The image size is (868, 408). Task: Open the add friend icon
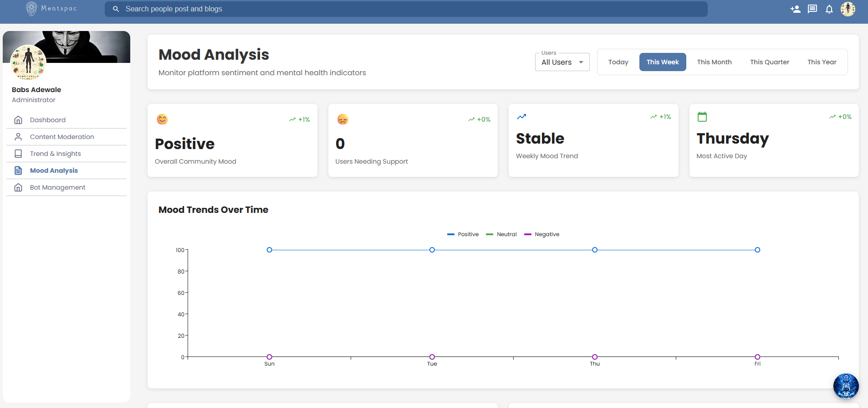(x=796, y=9)
